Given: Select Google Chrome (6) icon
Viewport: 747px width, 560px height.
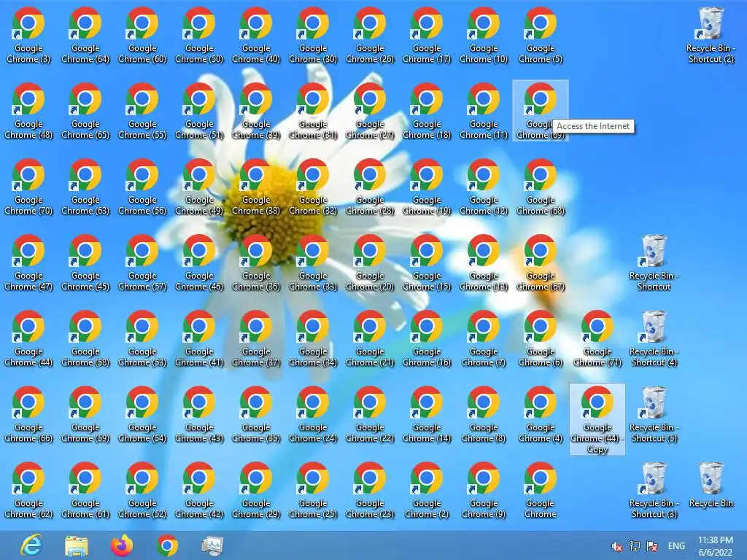Looking at the screenshot, I should pyautogui.click(x=541, y=338).
